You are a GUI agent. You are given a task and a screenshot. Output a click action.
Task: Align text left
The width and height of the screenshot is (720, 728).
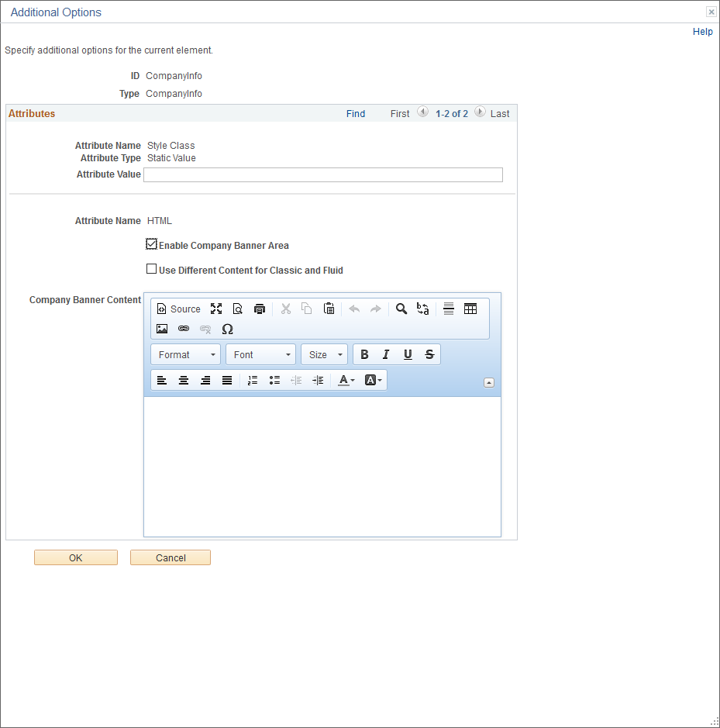[162, 381]
